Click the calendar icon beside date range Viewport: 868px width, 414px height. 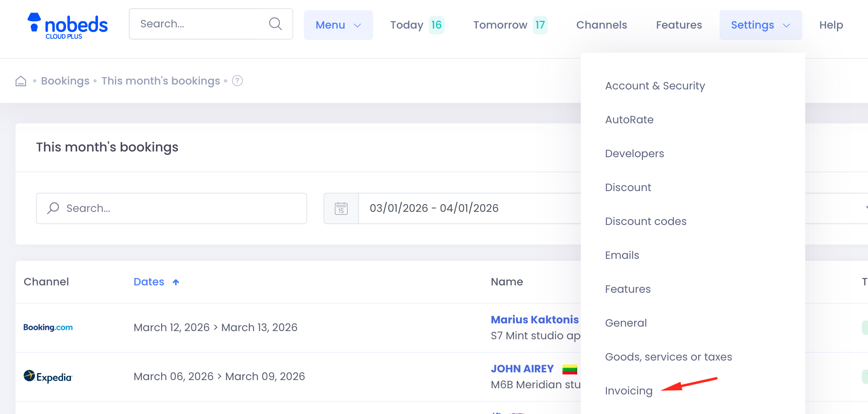(x=341, y=208)
